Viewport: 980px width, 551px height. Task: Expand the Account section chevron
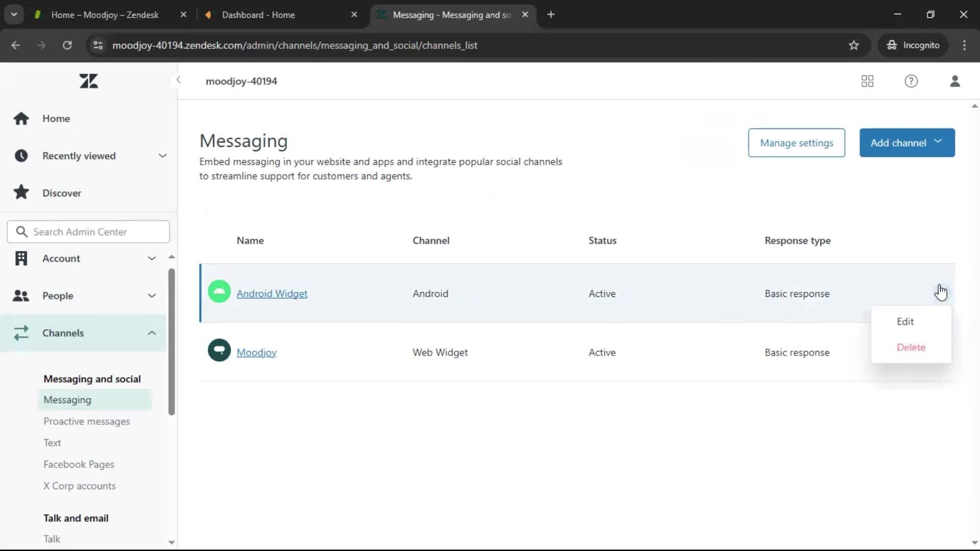(x=152, y=259)
